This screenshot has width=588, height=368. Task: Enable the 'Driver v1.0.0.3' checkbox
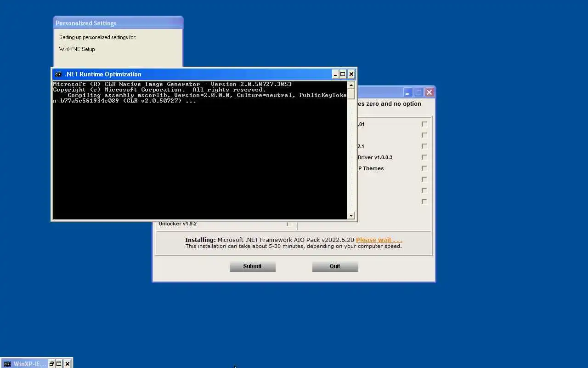click(x=424, y=157)
